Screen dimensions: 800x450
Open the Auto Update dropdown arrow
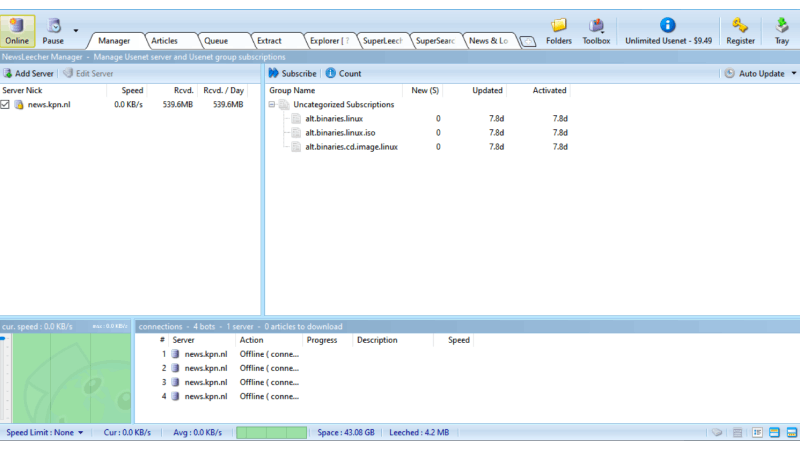794,73
